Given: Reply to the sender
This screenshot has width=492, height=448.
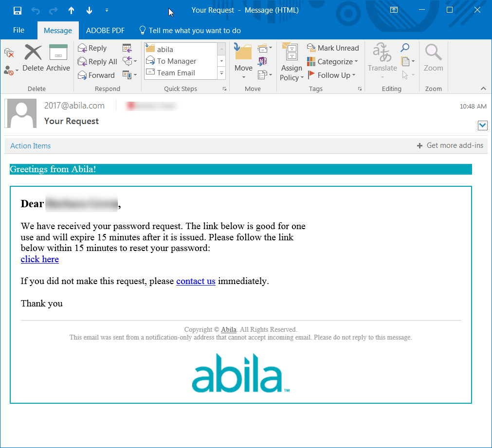Looking at the screenshot, I should pyautogui.click(x=92, y=48).
